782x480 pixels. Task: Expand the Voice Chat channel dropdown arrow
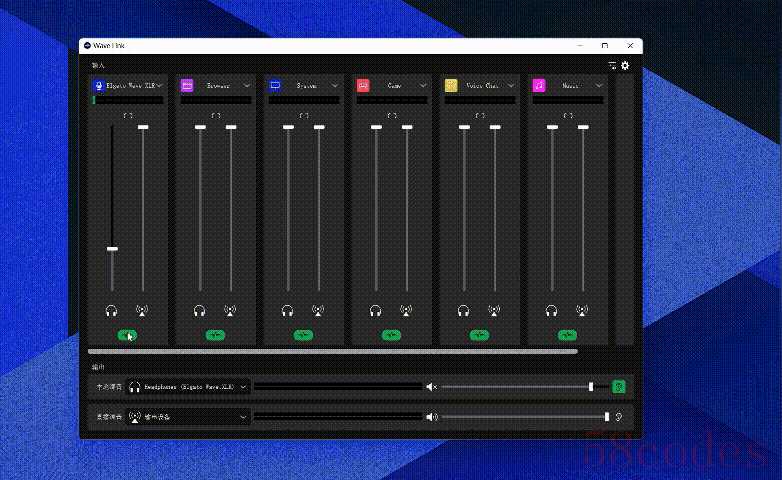pyautogui.click(x=511, y=86)
